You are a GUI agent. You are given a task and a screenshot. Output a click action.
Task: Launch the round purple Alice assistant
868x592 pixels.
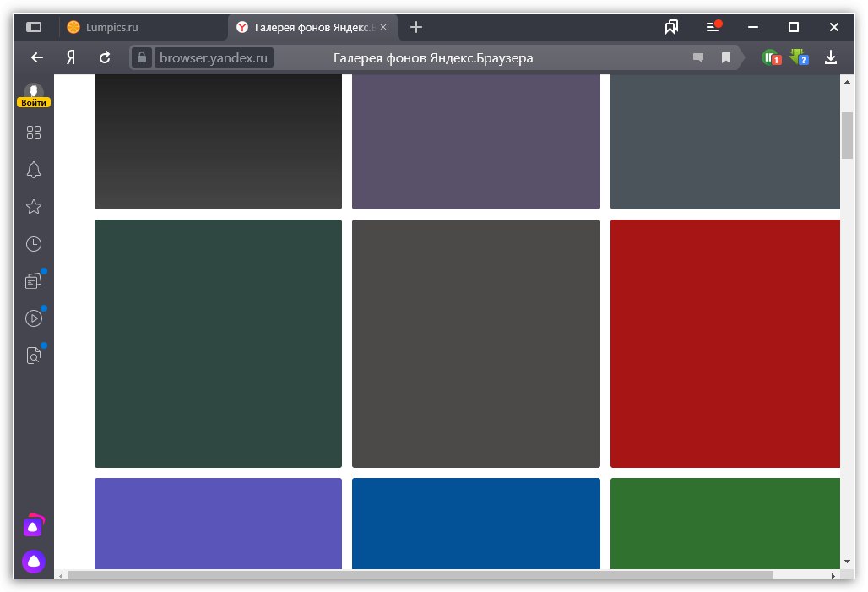click(x=34, y=562)
